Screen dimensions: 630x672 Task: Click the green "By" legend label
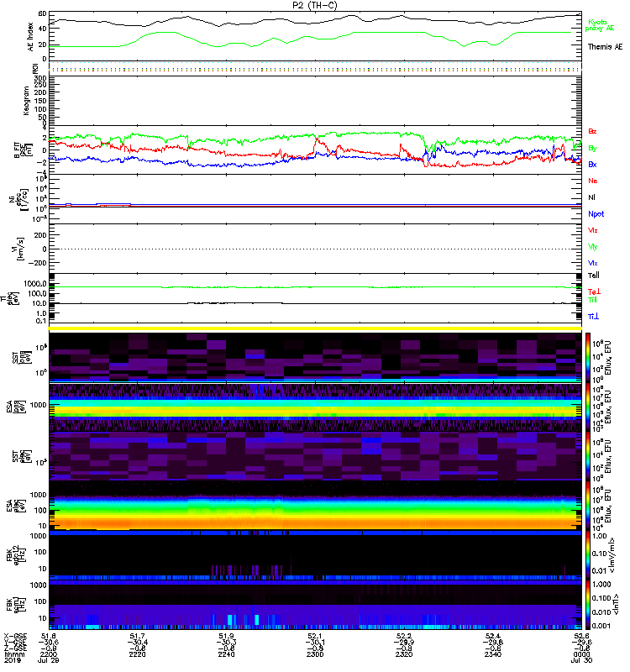[592, 148]
